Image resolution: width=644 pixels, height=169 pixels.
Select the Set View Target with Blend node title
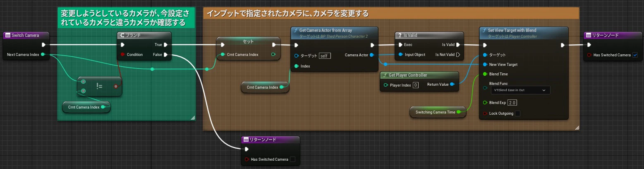click(512, 30)
